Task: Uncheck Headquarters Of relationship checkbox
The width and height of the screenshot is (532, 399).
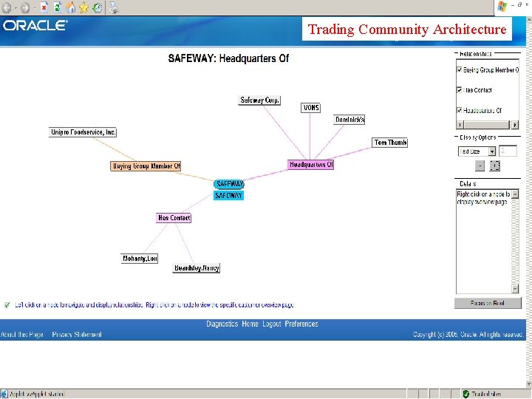Action: click(460, 110)
